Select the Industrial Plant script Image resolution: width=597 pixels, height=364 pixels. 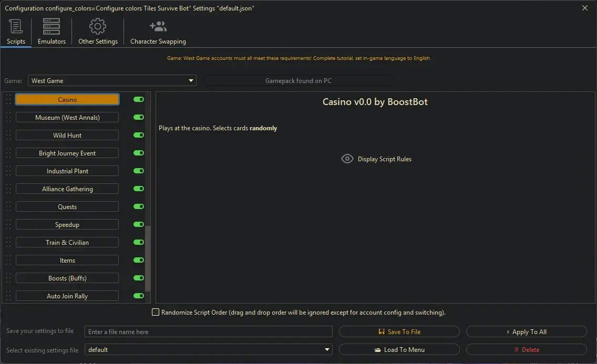tap(67, 171)
